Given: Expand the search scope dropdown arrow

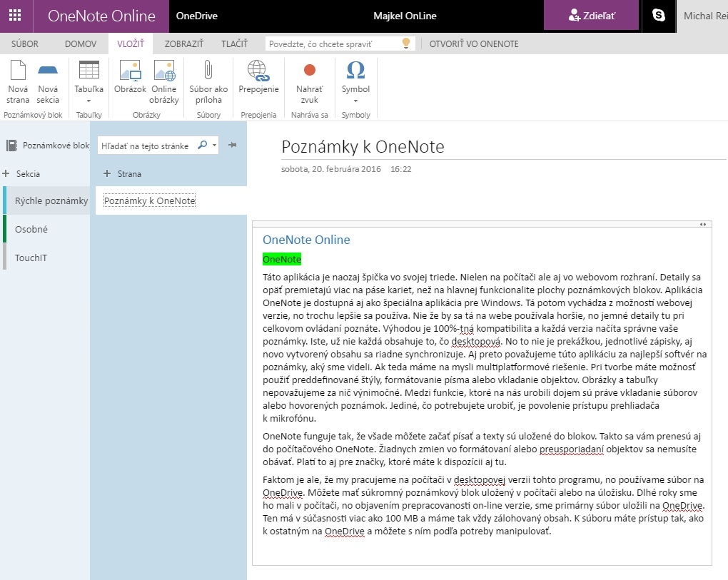Looking at the screenshot, I should pyautogui.click(x=215, y=145).
